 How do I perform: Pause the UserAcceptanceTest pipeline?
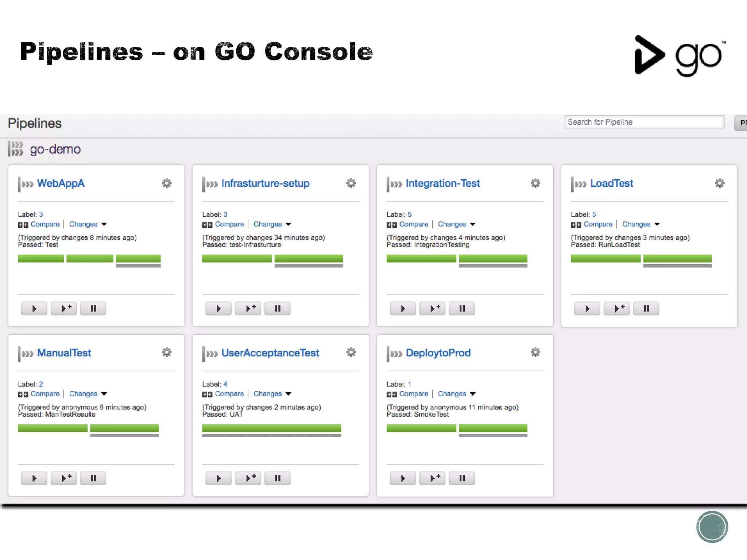pos(277,478)
